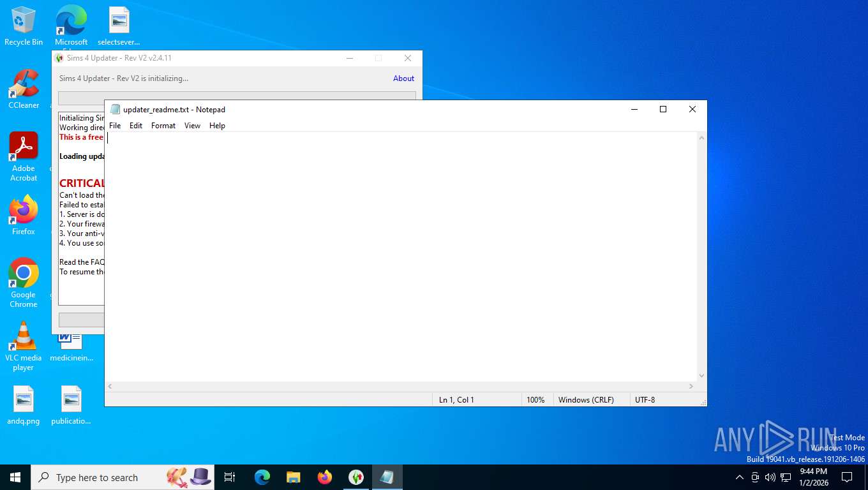868x490 pixels.
Task: Click the Notepad horizontal scrollbar right arrow
Action: pyautogui.click(x=691, y=387)
